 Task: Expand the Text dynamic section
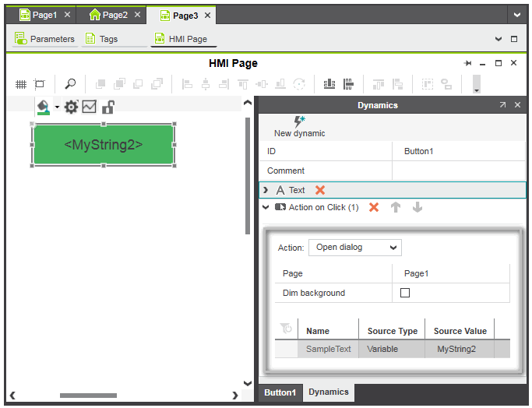click(x=266, y=190)
